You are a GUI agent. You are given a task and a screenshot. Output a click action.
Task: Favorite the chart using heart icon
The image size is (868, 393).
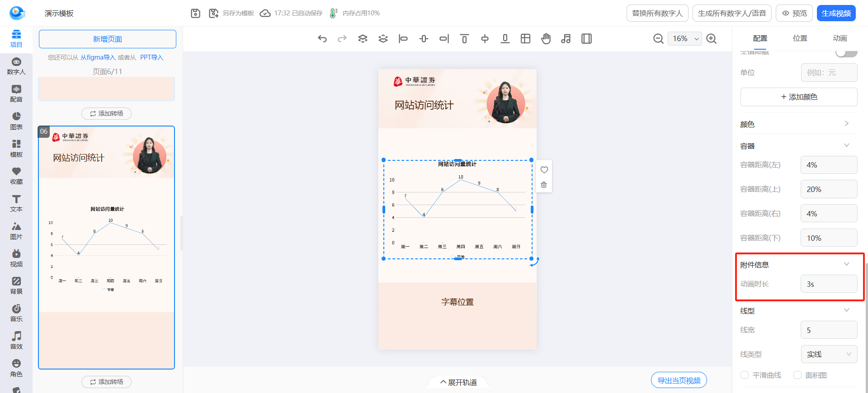(544, 170)
